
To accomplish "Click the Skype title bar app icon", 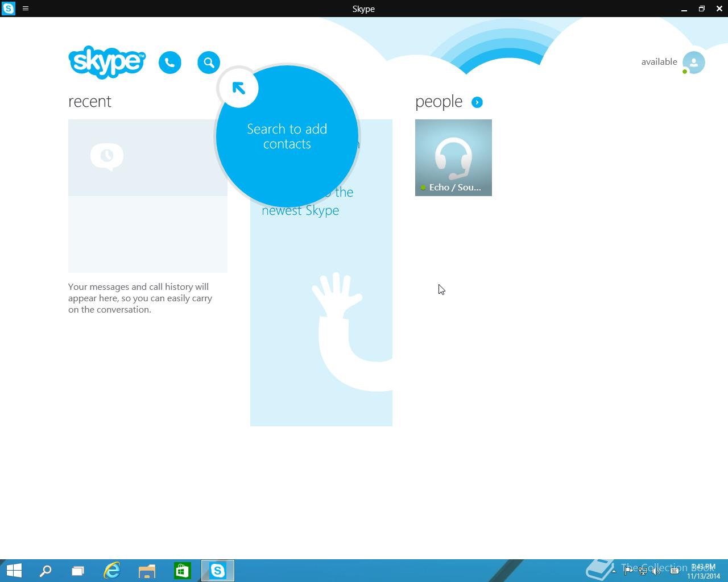I will tap(9, 9).
